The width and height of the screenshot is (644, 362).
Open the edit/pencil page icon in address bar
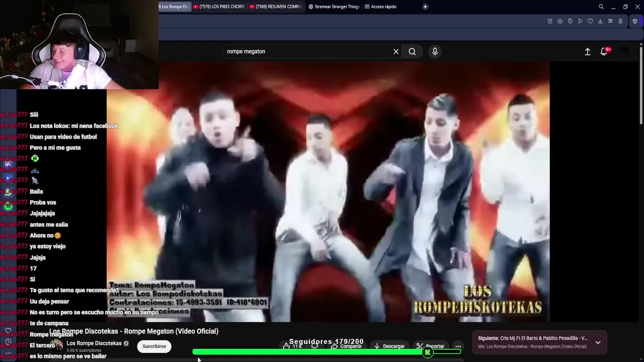click(550, 21)
